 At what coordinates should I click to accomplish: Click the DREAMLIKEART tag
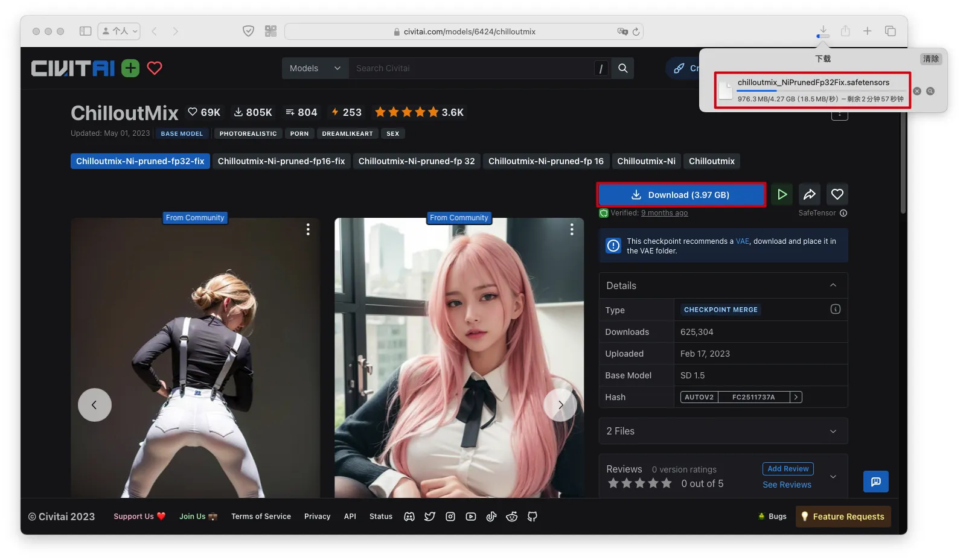(x=348, y=133)
